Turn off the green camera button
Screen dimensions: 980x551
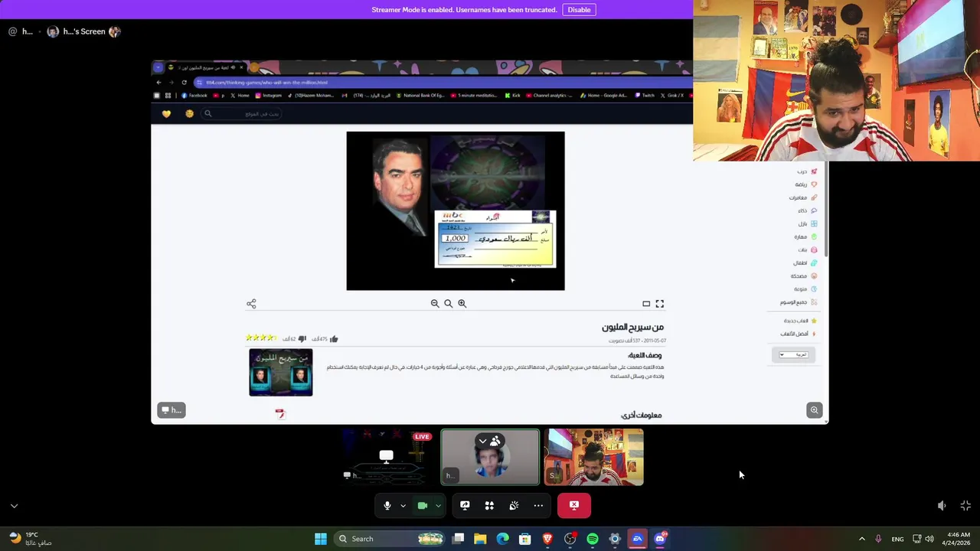coord(422,505)
